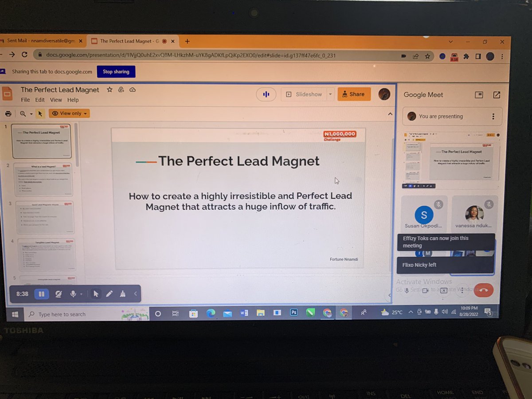
Task: Start the Slideshow
Action: click(x=304, y=94)
